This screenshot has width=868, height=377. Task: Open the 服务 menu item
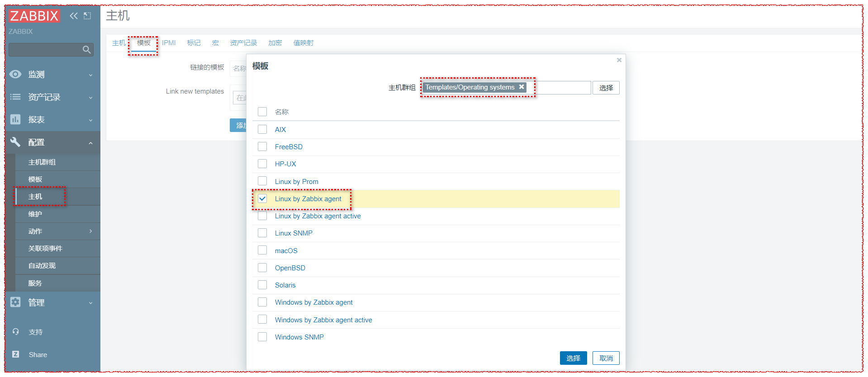tap(58, 283)
